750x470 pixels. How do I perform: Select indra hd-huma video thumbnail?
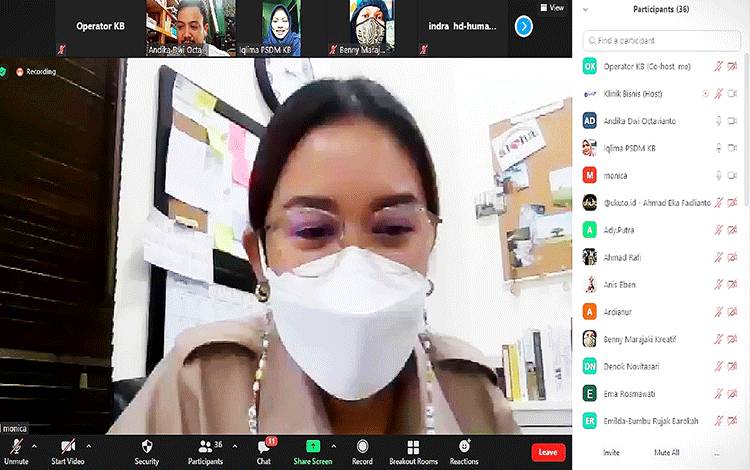461,28
